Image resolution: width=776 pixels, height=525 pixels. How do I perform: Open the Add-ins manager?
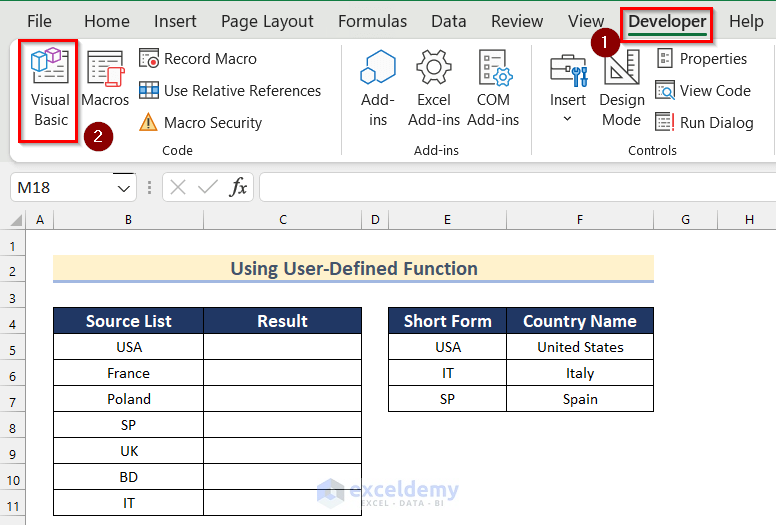tap(378, 90)
